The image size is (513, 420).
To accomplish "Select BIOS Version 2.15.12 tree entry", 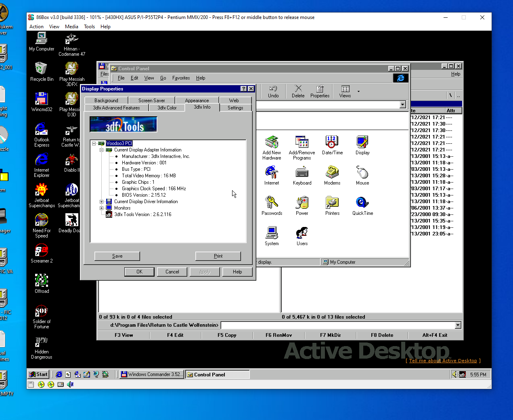I will [x=144, y=195].
